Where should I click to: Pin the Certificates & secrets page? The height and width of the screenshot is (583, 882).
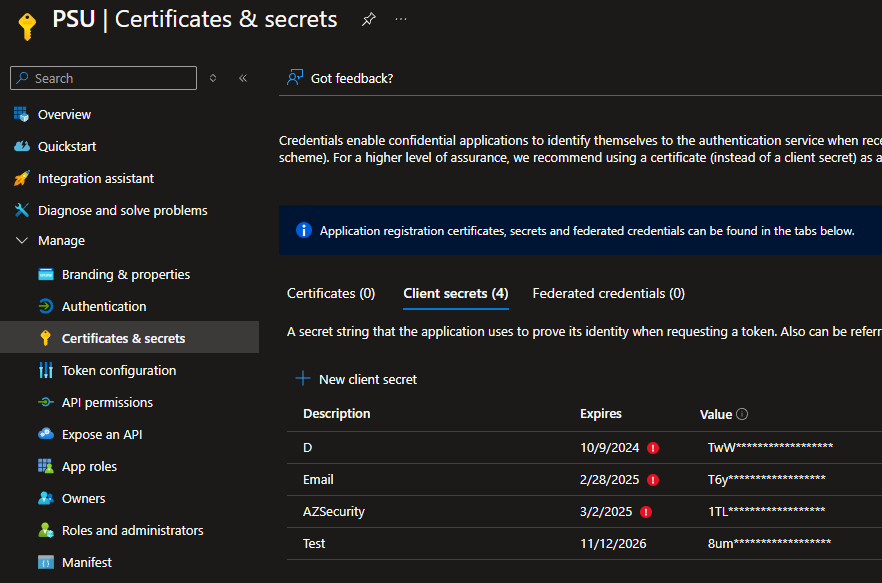point(368,20)
